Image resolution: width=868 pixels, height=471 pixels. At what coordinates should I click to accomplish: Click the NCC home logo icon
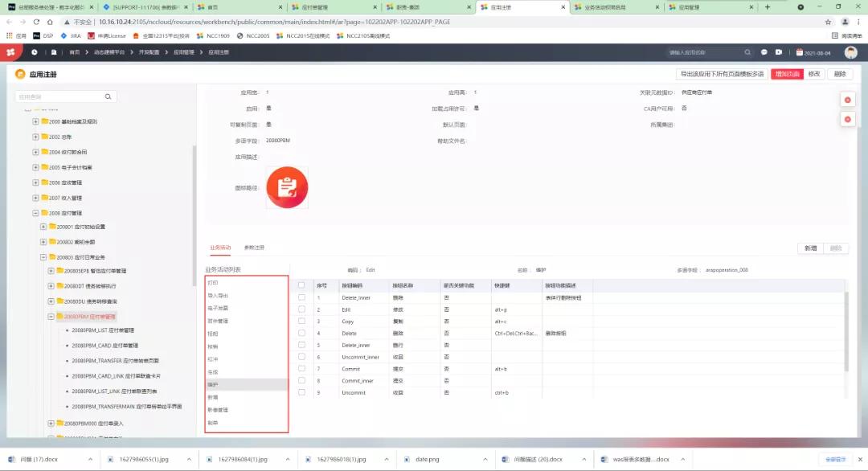pyautogui.click(x=10, y=52)
